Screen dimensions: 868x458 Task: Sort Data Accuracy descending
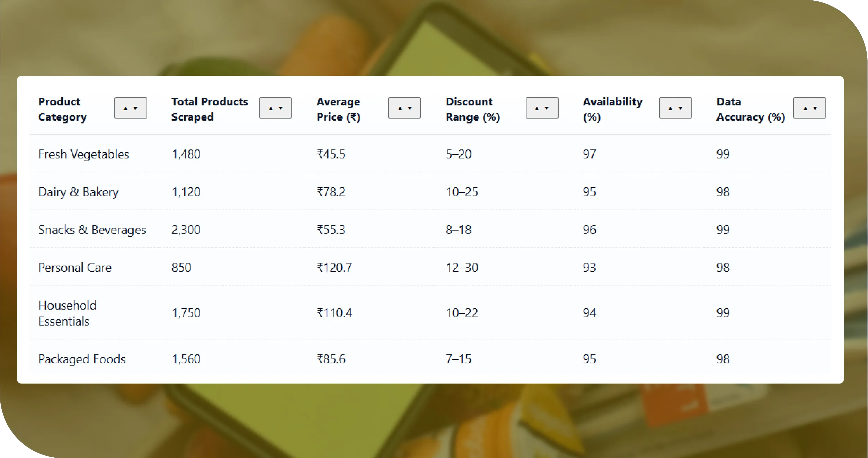coord(814,109)
